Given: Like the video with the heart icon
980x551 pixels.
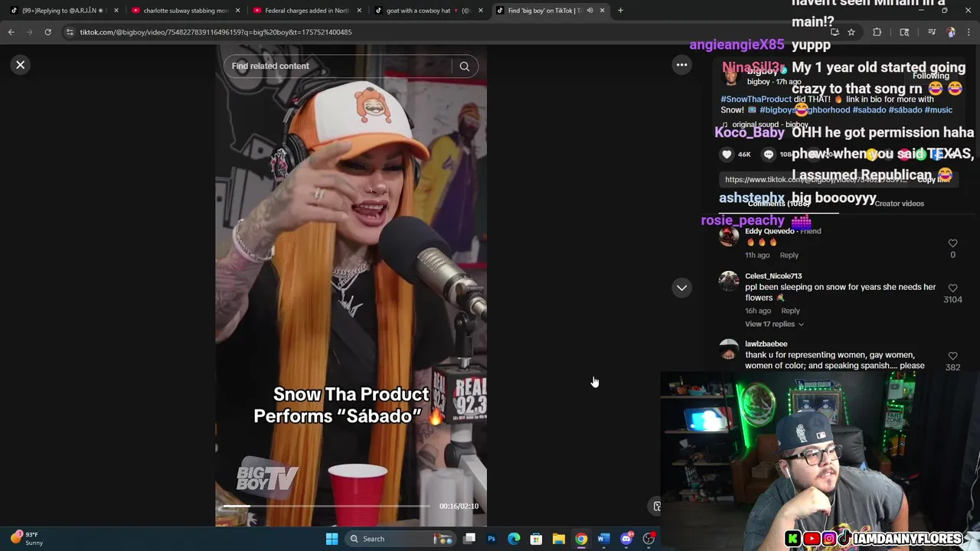Looking at the screenshot, I should pyautogui.click(x=727, y=155).
